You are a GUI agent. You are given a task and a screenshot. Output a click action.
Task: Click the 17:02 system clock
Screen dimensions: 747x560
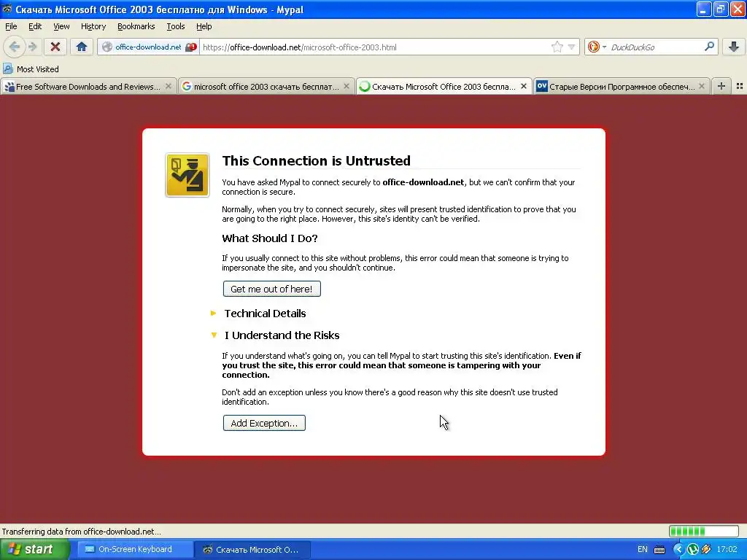727,549
